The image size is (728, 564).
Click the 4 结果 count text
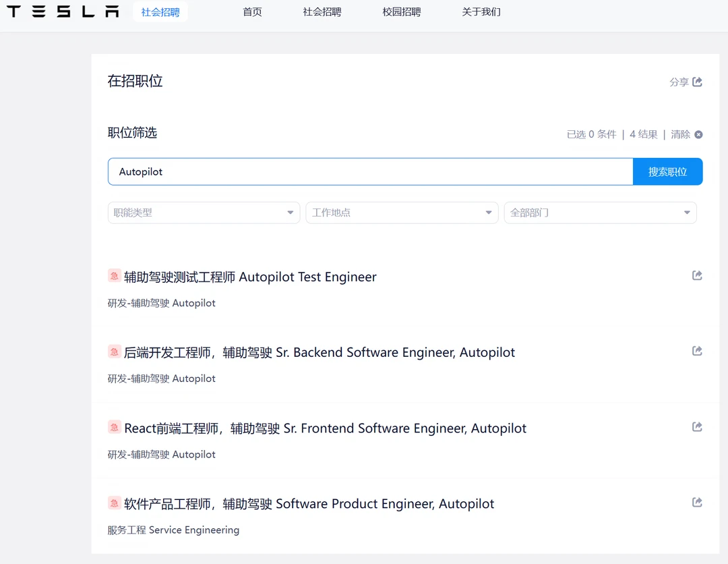point(644,134)
